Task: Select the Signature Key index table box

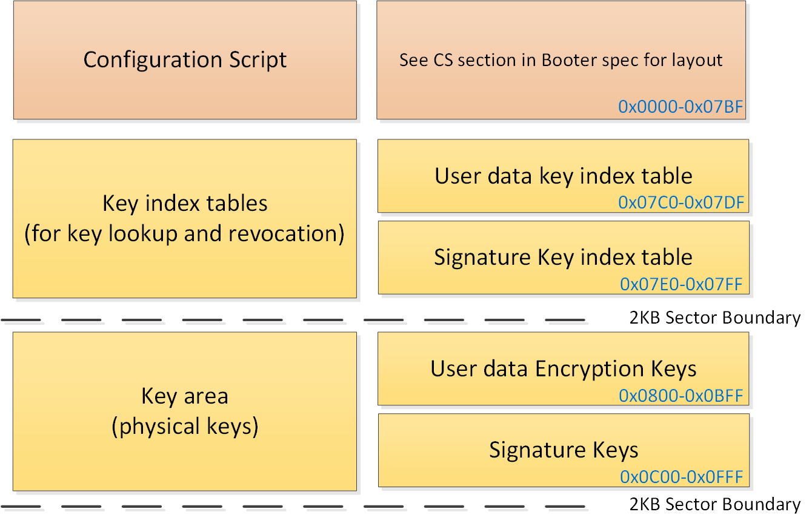Action: (x=563, y=257)
